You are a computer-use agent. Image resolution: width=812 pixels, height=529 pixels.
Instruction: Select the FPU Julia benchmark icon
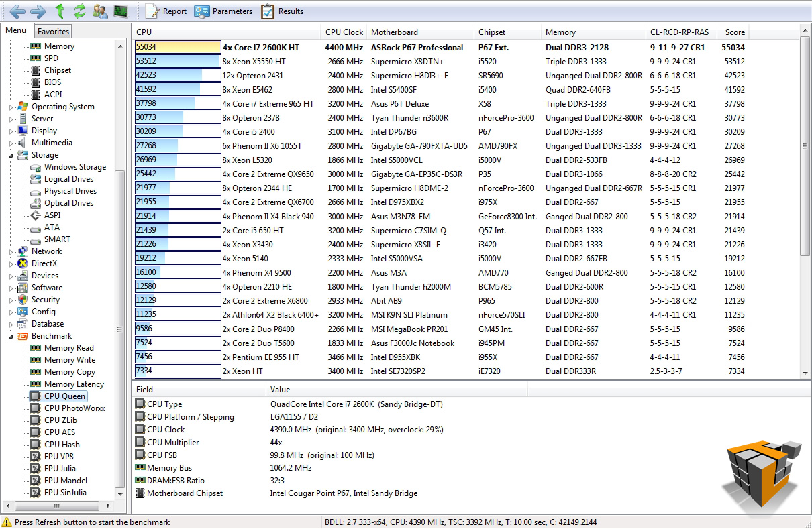(36, 469)
